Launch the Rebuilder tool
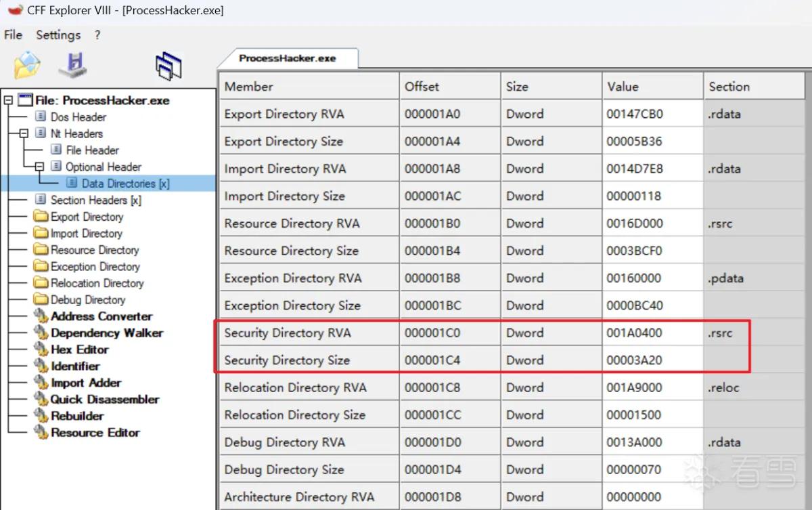Viewport: 812px width, 510px height. click(x=77, y=416)
